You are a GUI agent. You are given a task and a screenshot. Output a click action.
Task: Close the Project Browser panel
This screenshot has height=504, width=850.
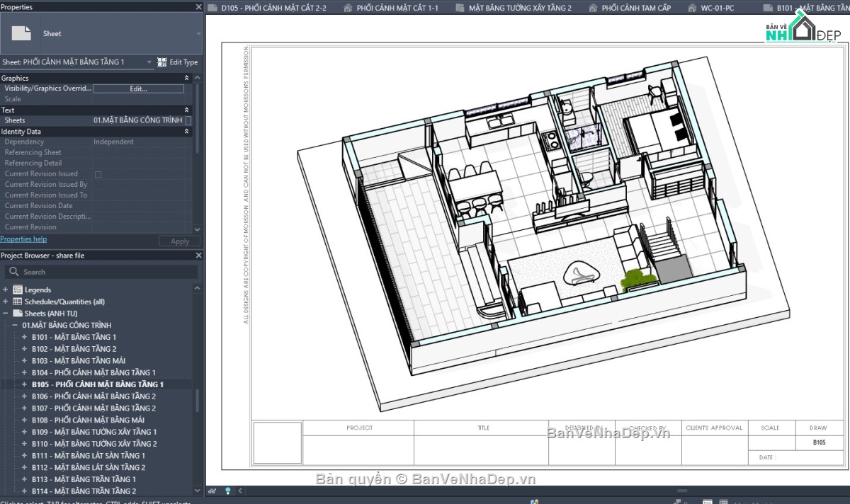tap(198, 256)
